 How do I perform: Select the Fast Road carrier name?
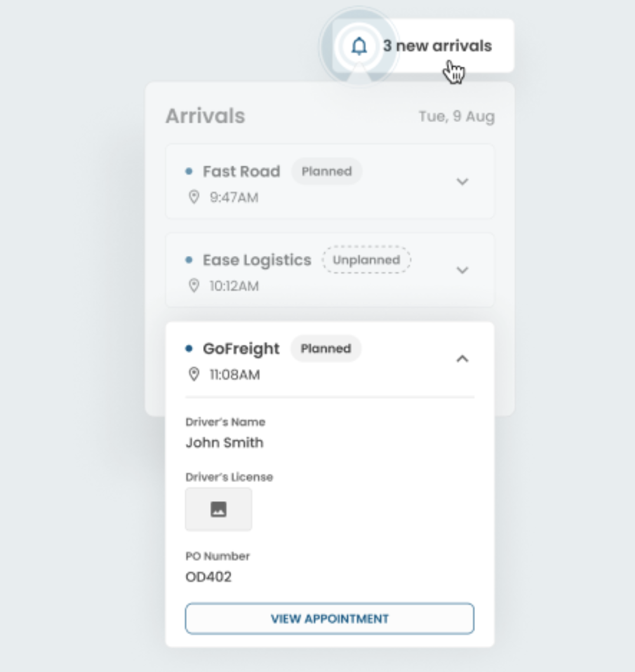(241, 171)
